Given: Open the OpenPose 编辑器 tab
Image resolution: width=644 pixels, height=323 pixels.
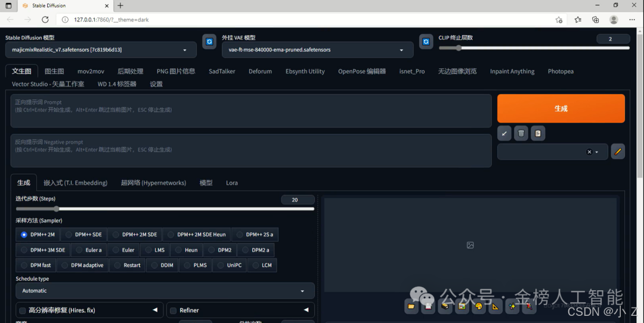Looking at the screenshot, I should click(x=362, y=71).
